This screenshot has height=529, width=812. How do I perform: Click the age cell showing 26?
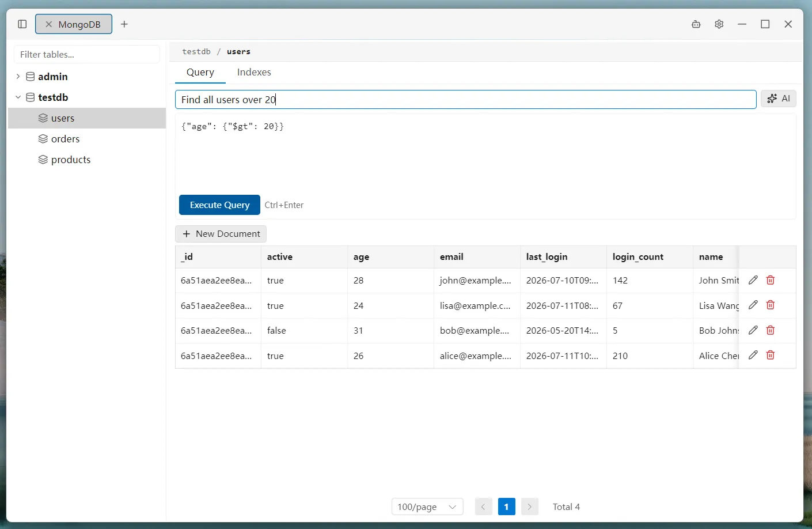tap(391, 356)
